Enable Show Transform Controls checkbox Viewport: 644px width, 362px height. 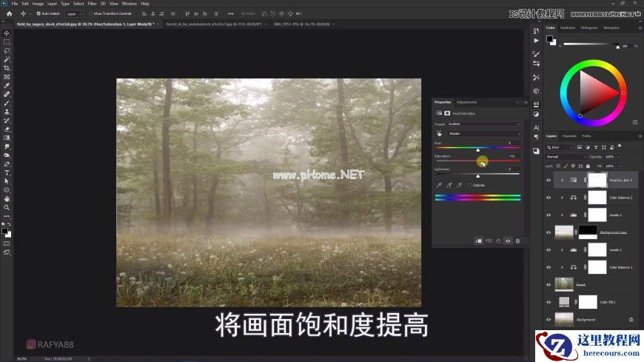click(x=91, y=13)
